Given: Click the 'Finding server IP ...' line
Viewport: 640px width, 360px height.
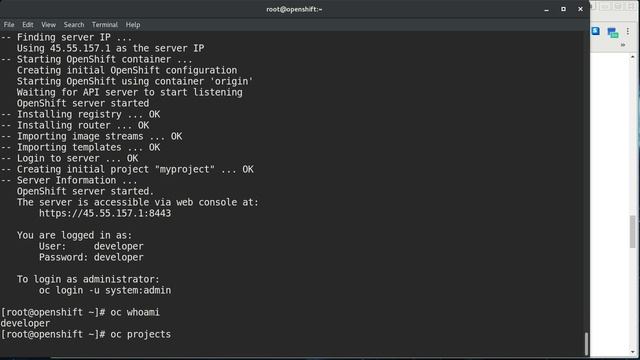Looking at the screenshot, I should click(67, 37).
